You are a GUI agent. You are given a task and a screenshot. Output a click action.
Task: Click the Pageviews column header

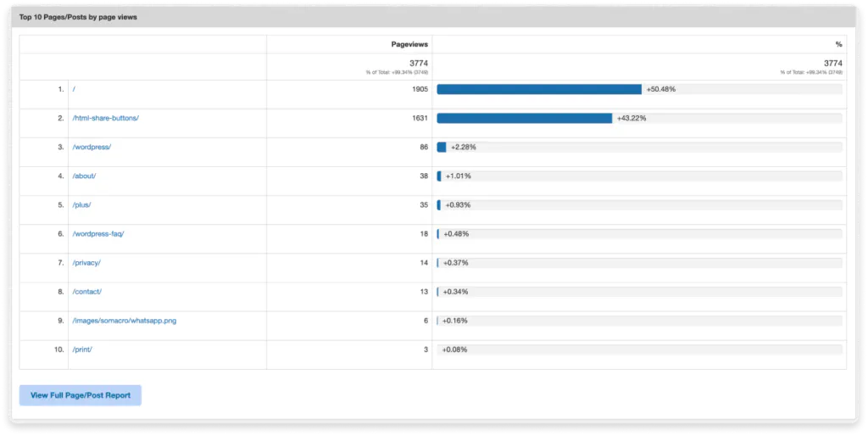pos(409,43)
